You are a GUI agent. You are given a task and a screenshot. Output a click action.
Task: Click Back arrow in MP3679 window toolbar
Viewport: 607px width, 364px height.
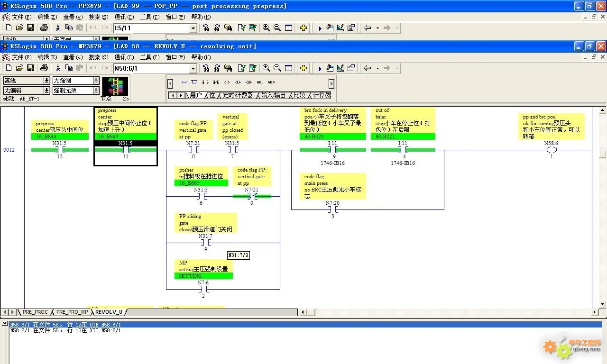click(x=368, y=68)
